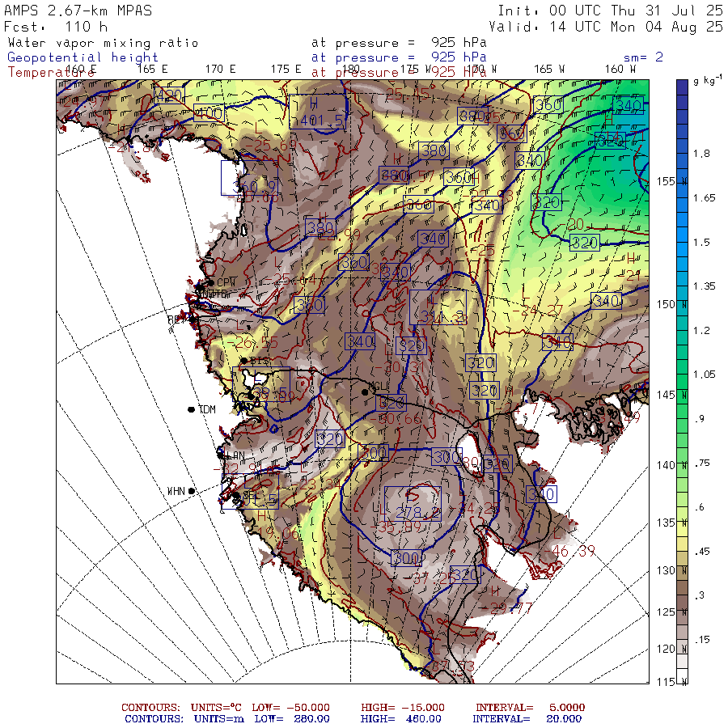Click the '165 W' longitude label at top
Screen dimensions: 728x728
(x=549, y=69)
